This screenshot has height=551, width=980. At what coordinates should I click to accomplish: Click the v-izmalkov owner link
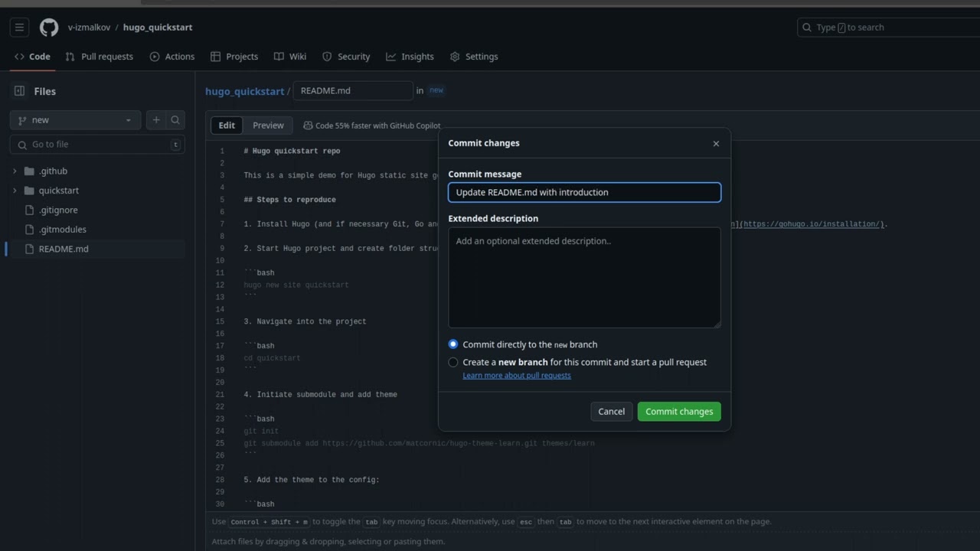pyautogui.click(x=89, y=28)
